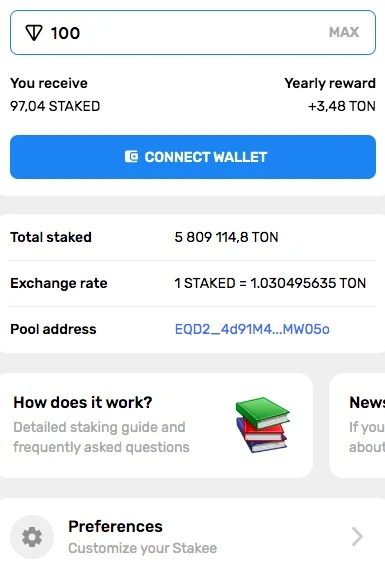The image size is (385, 573).
Task: Click the TON diamond logo icon
Action: [34, 33]
